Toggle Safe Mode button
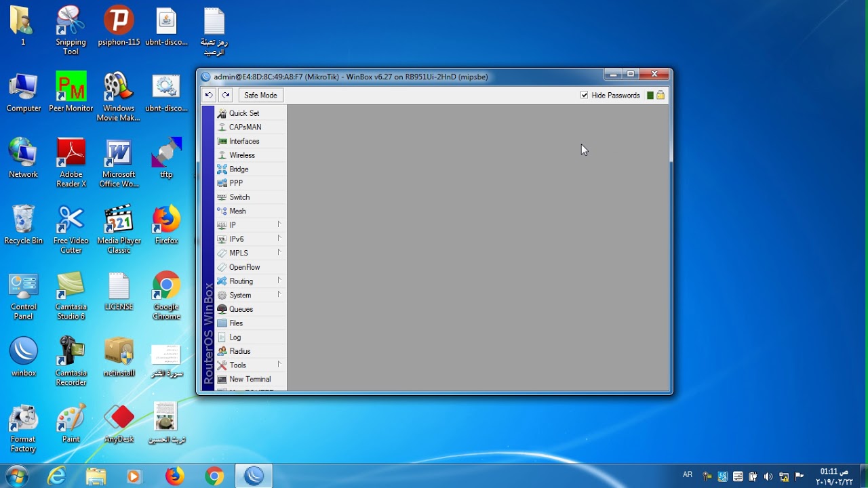 pos(260,96)
